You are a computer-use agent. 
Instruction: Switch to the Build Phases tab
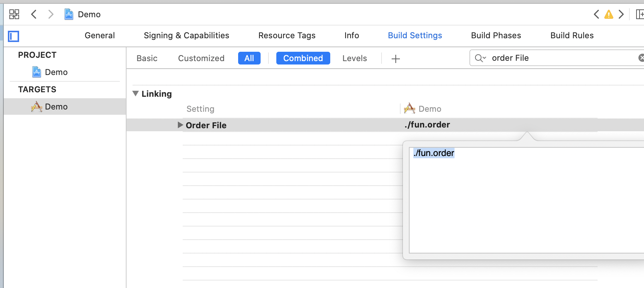pyautogui.click(x=496, y=35)
